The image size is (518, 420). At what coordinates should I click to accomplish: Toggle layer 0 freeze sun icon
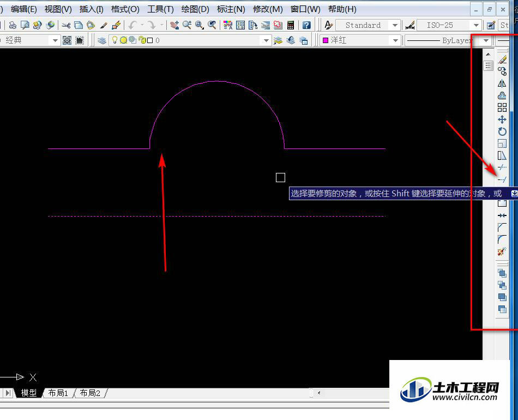coord(124,40)
